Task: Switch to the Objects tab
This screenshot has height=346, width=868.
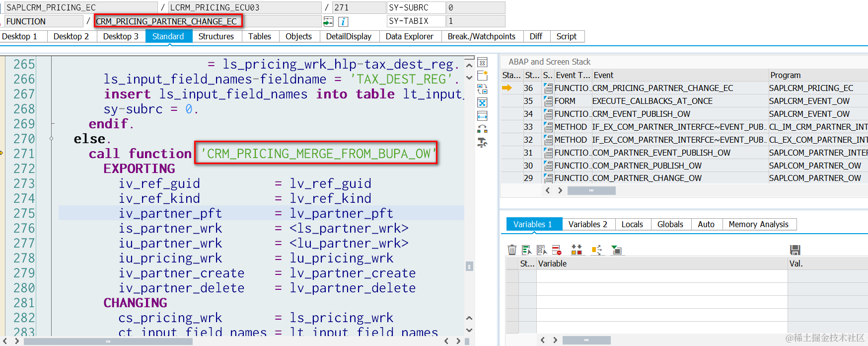Action: [x=298, y=36]
